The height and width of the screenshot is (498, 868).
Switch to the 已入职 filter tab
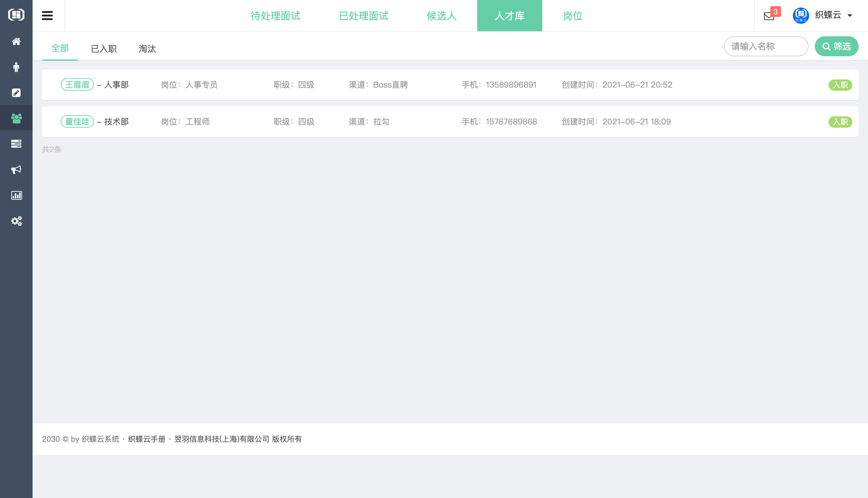pos(104,48)
